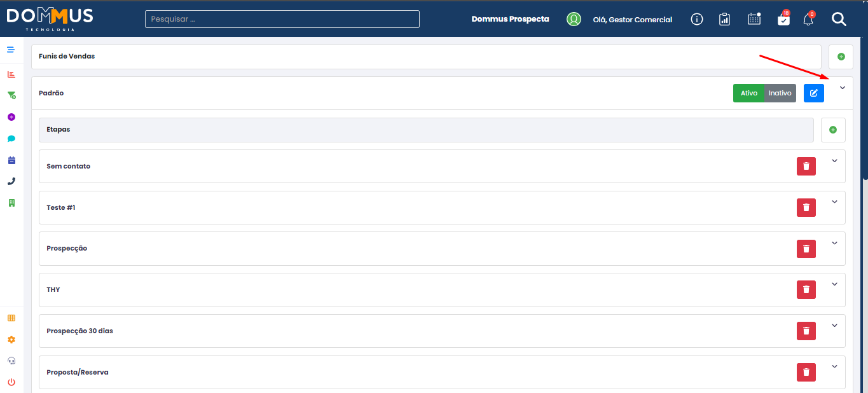Open the red bar chart dashboard icon

click(11, 74)
